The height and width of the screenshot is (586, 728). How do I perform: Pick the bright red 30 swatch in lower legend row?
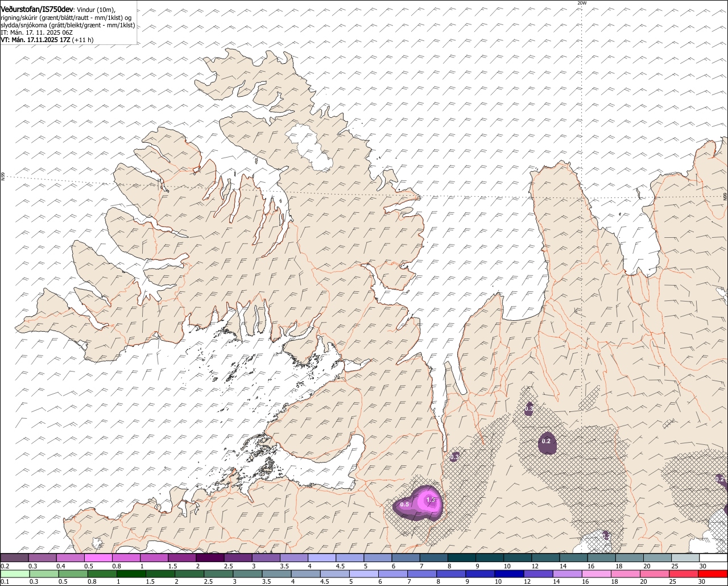tap(713, 573)
